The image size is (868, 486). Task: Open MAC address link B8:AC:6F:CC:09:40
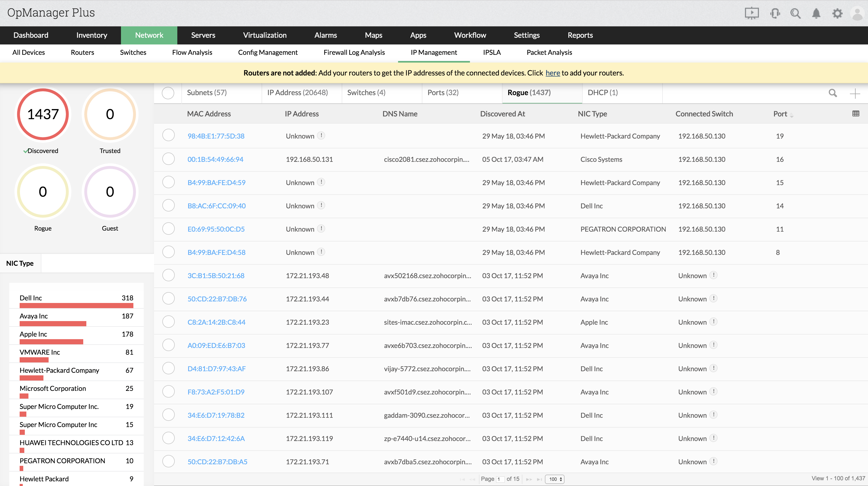216,206
